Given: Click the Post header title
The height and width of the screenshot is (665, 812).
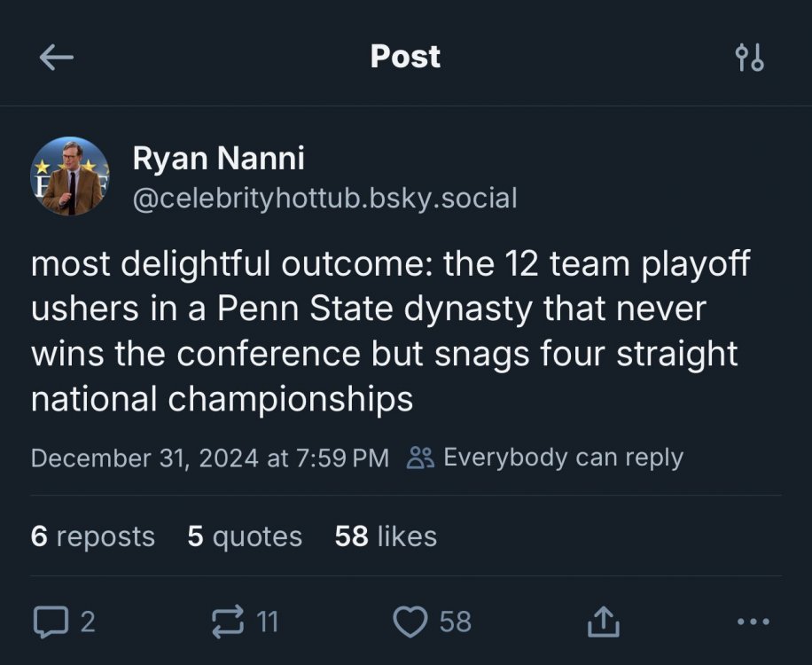Looking at the screenshot, I should (x=405, y=57).
